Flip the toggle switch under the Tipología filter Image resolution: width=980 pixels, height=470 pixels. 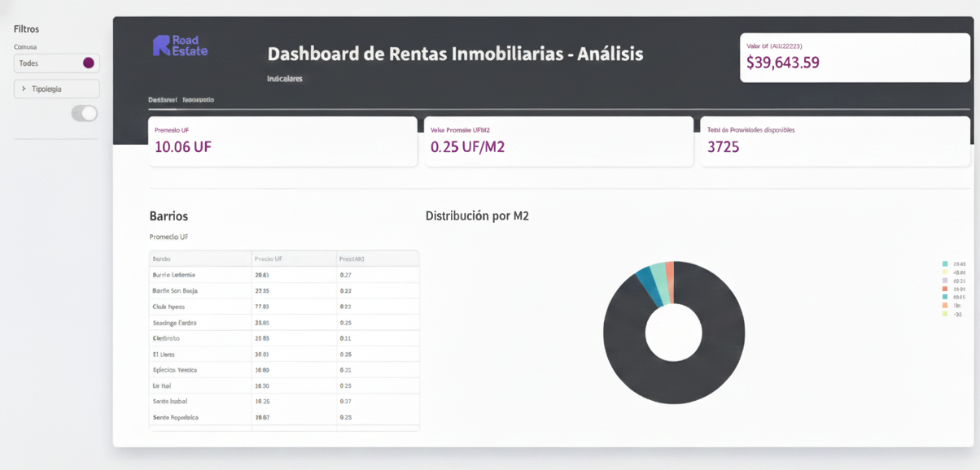coord(84,113)
